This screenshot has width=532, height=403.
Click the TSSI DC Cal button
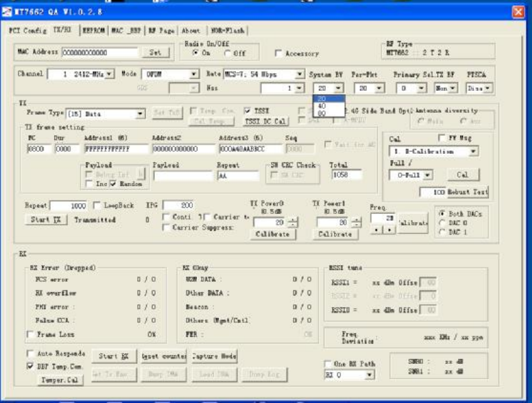tap(267, 121)
